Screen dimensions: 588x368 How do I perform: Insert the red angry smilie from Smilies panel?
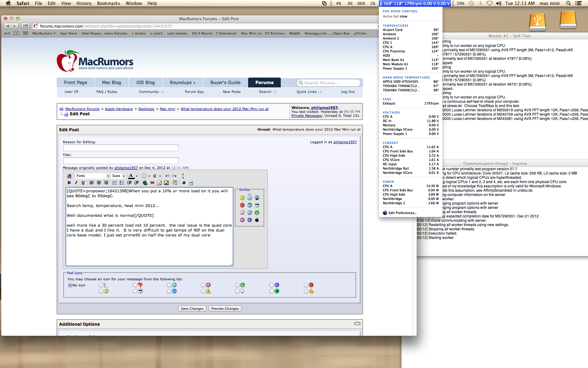point(242,205)
